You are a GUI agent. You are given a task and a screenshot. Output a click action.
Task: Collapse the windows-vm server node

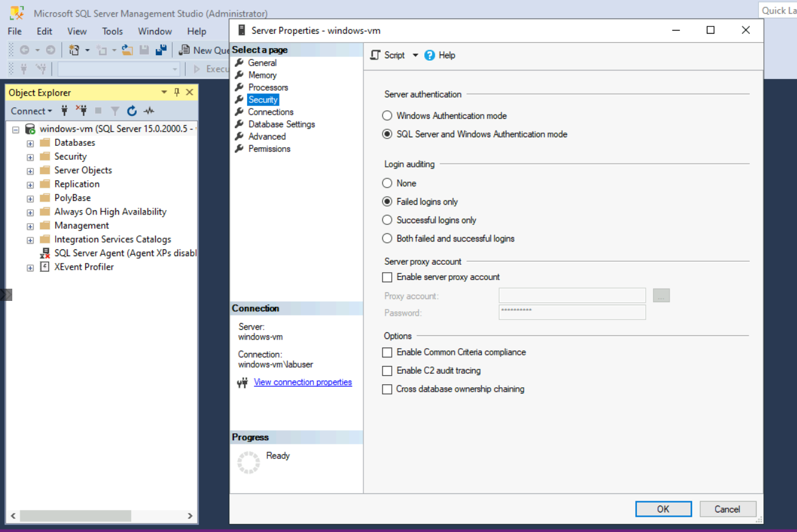coord(16,130)
